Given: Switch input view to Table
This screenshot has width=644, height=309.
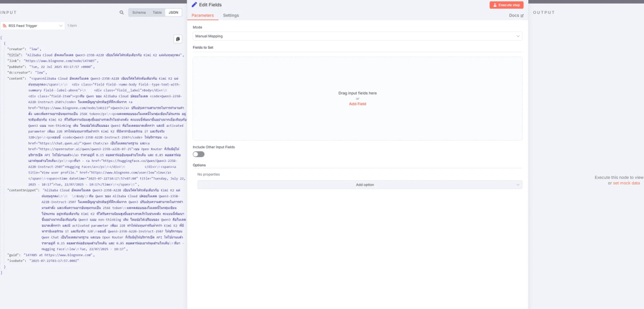Looking at the screenshot, I should pyautogui.click(x=157, y=13).
